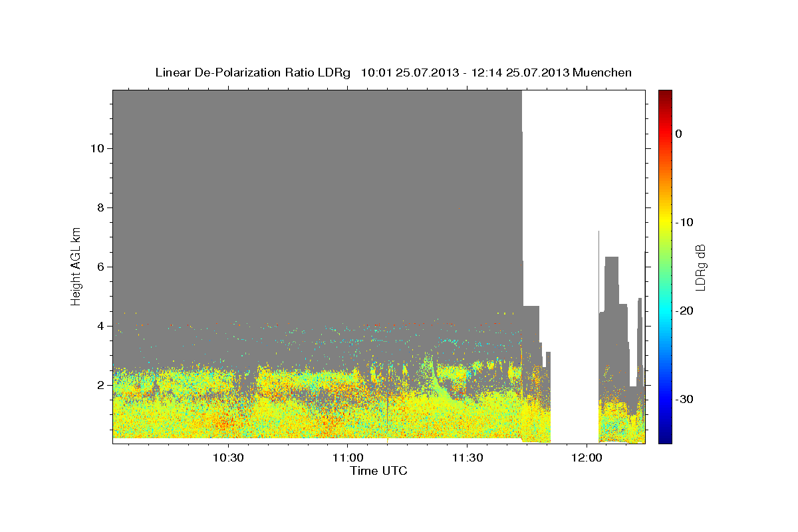Select the 11:00 time tick label
Image resolution: width=798 pixels, height=532 pixels.
[x=347, y=458]
